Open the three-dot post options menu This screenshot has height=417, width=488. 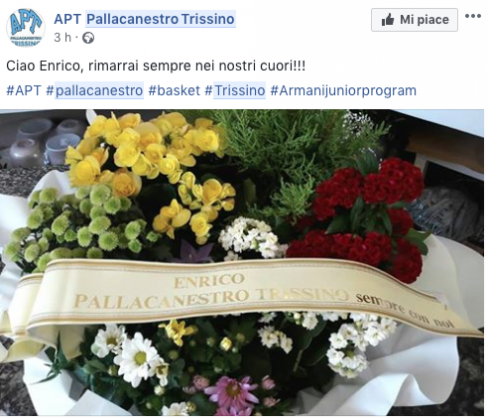[473, 16]
